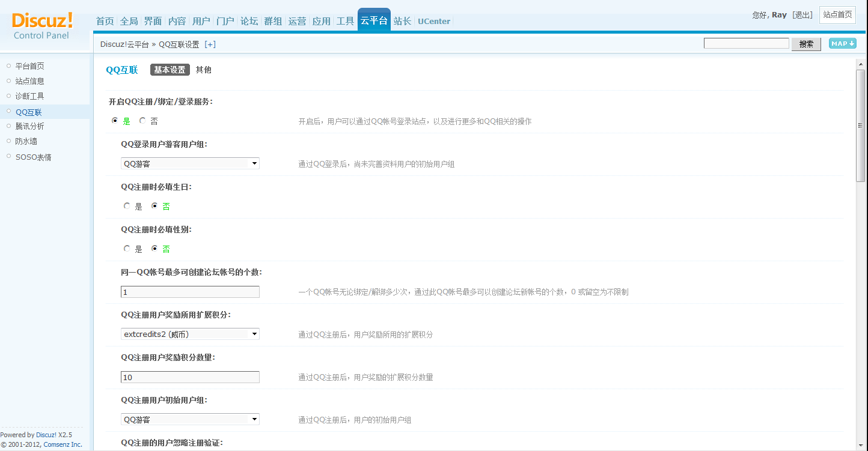Click the 搜索 button
Screen dimensions: 868x451
[x=806, y=44]
